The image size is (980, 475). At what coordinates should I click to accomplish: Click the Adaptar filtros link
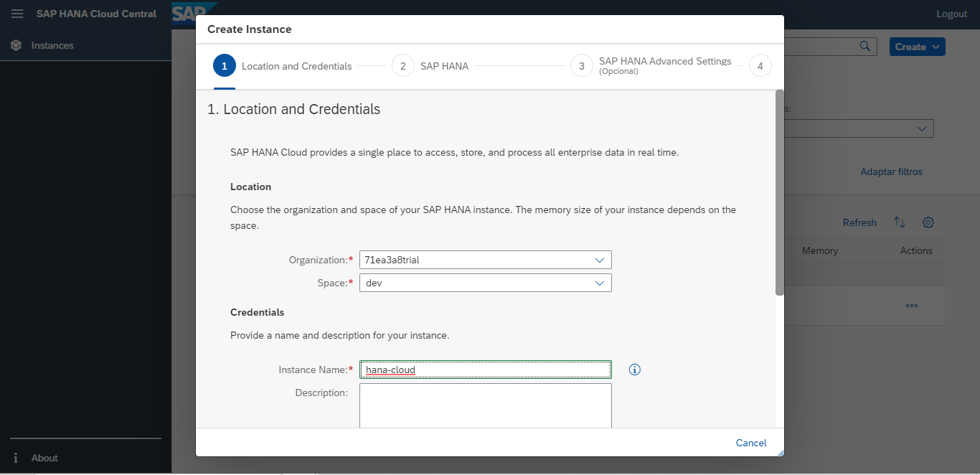(891, 171)
